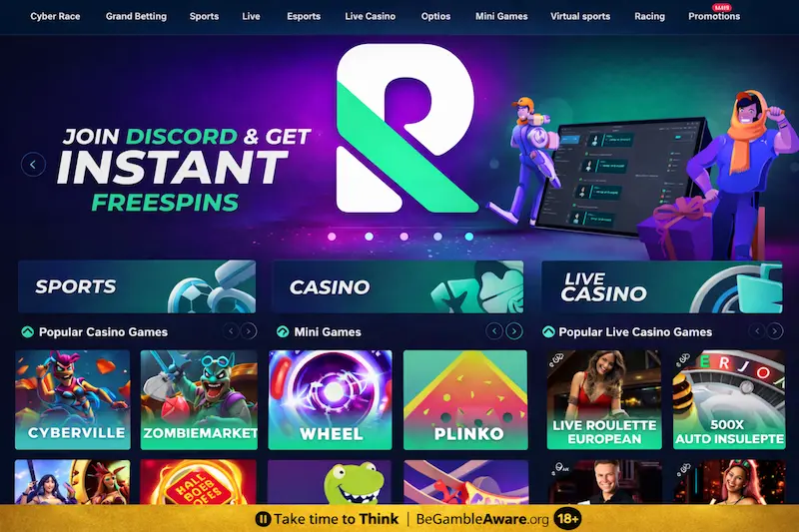
Task: Click the Sports category banner
Action: click(137, 286)
